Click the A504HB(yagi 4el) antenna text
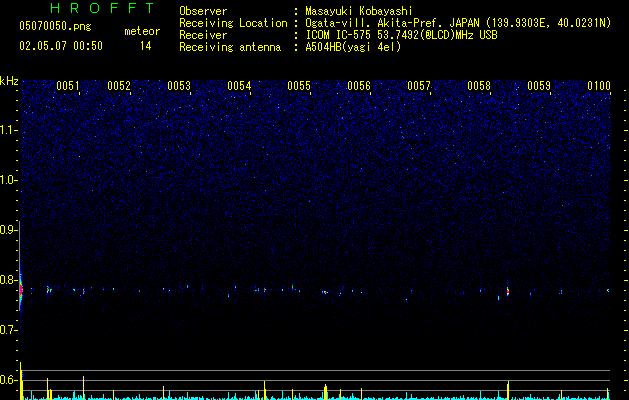 (x=353, y=47)
